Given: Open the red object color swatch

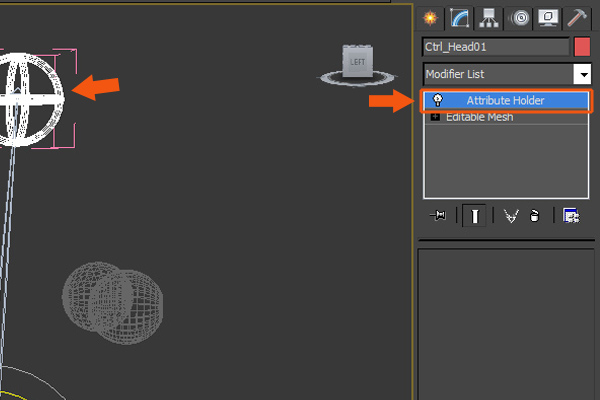Looking at the screenshot, I should point(582,47).
